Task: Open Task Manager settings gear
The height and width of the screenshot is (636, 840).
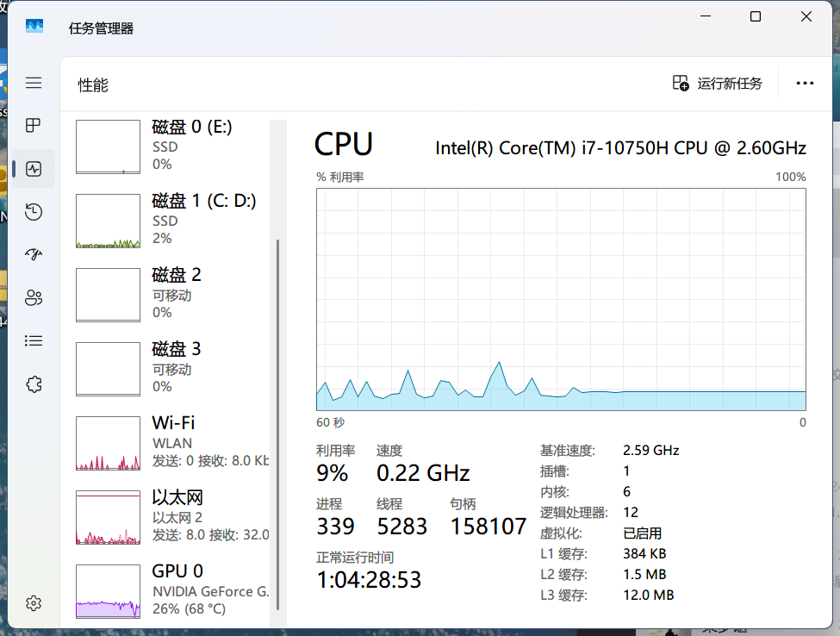Action: click(34, 603)
